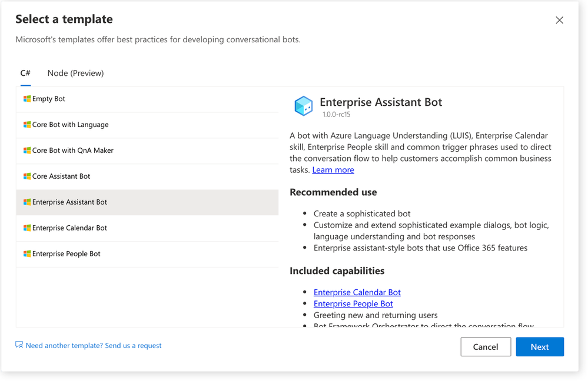
Task: Click the bullet 'Create a sophisticated bot'
Action: coord(362,213)
